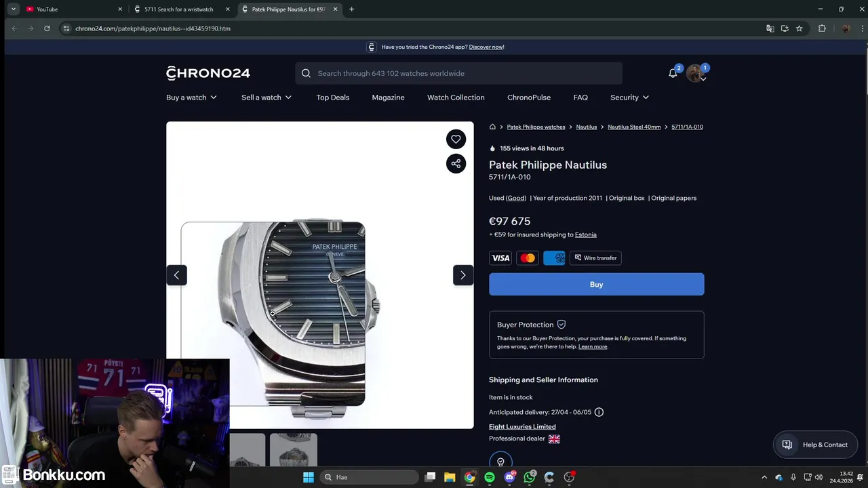
Task: Select Wire transfer payment option
Action: (596, 258)
